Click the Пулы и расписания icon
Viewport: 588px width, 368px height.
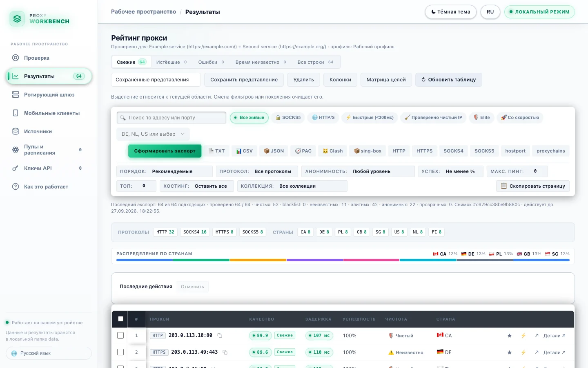point(16,150)
